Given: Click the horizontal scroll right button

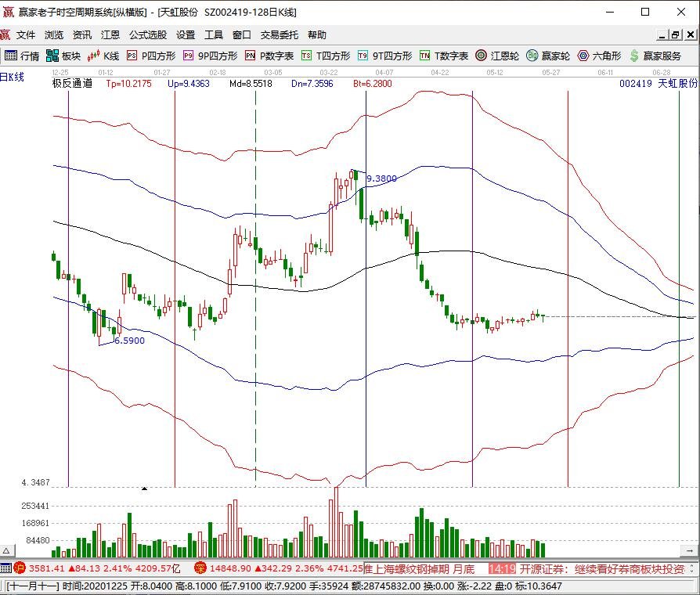Looking at the screenshot, I should 688,551.
